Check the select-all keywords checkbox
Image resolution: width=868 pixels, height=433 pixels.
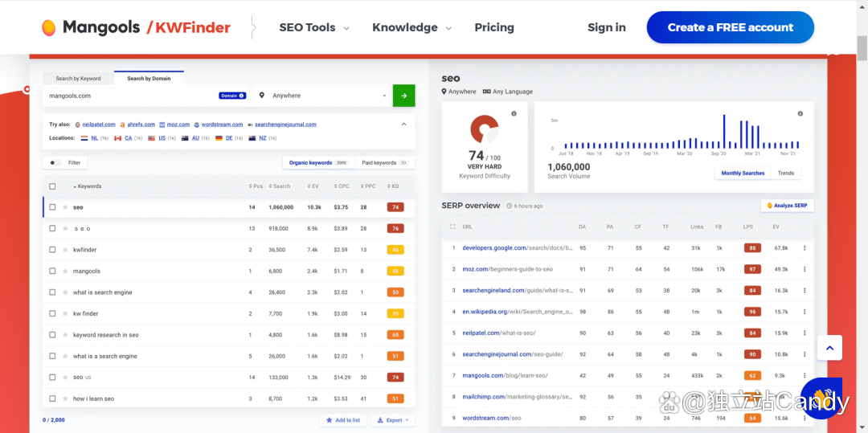coord(52,186)
